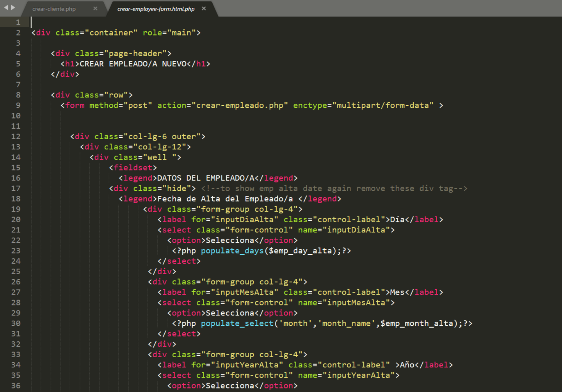This screenshot has height=392, width=562.
Task: Select the crear-employee-form.html.php tab
Action: click(x=156, y=9)
